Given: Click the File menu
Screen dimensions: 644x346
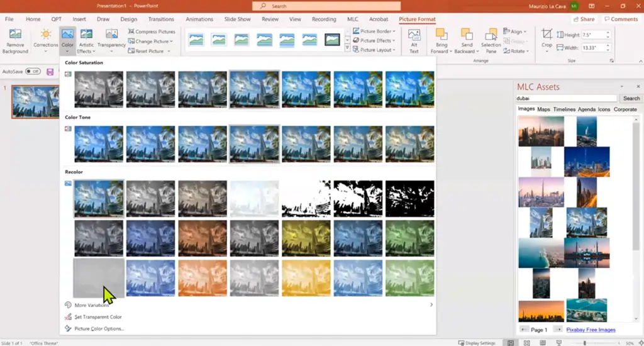Looking at the screenshot, I should 9,20.
